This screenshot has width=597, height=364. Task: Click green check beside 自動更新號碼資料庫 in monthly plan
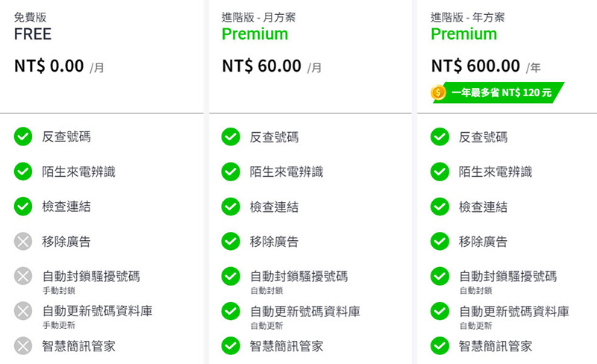(231, 312)
